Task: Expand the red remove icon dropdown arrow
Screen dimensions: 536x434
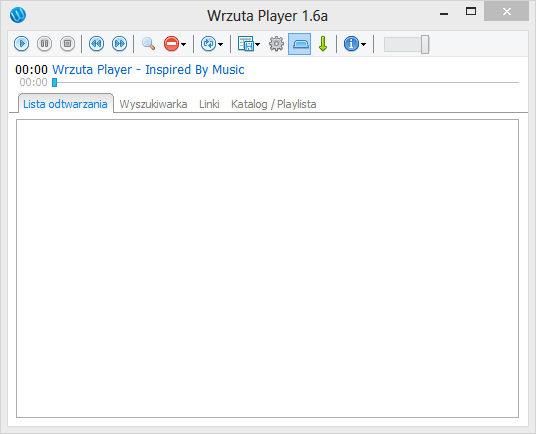Action: (184, 44)
